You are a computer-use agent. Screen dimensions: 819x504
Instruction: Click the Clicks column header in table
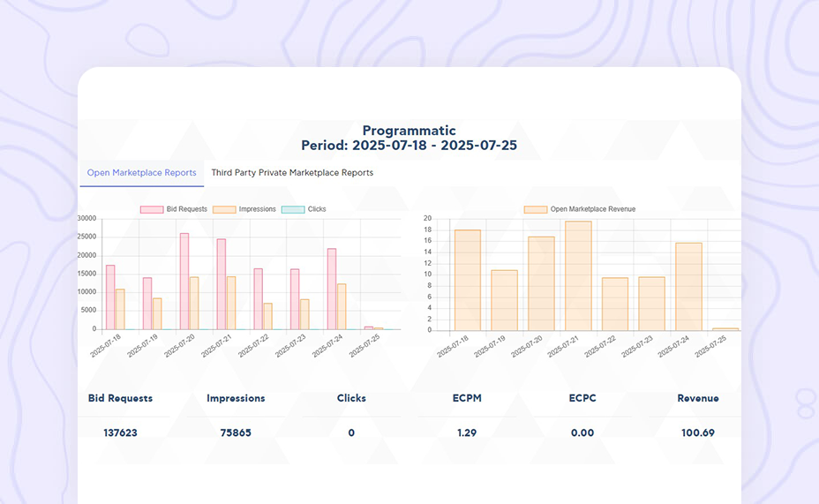coord(351,398)
